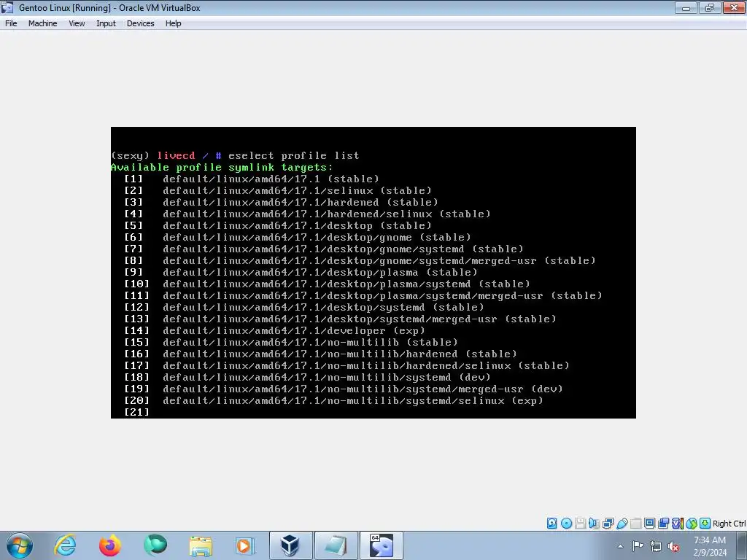
Task: Click the hard disk activity status icon
Action: [551, 524]
